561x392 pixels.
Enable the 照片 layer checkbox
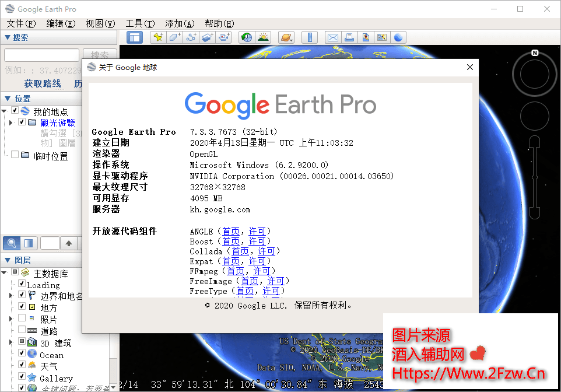click(x=22, y=317)
